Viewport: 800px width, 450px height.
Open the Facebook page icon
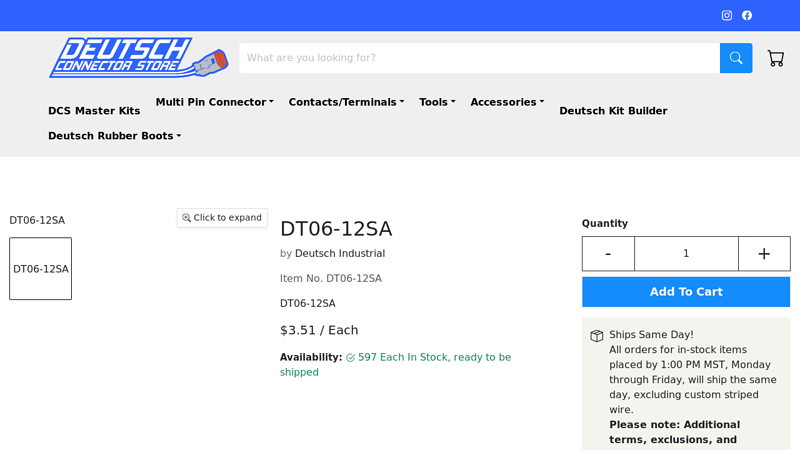pyautogui.click(x=747, y=16)
